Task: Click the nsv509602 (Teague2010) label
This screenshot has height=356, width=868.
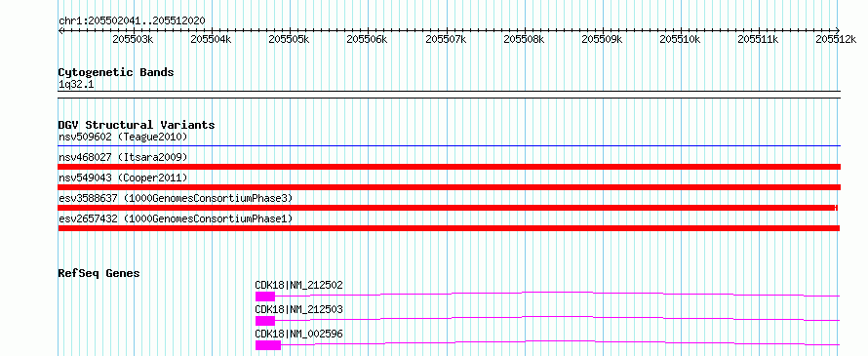Action: coord(123,137)
